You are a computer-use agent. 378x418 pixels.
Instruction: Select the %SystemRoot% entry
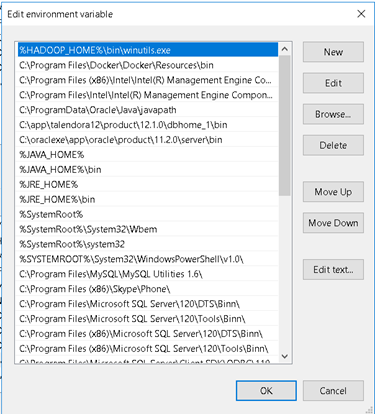point(147,214)
